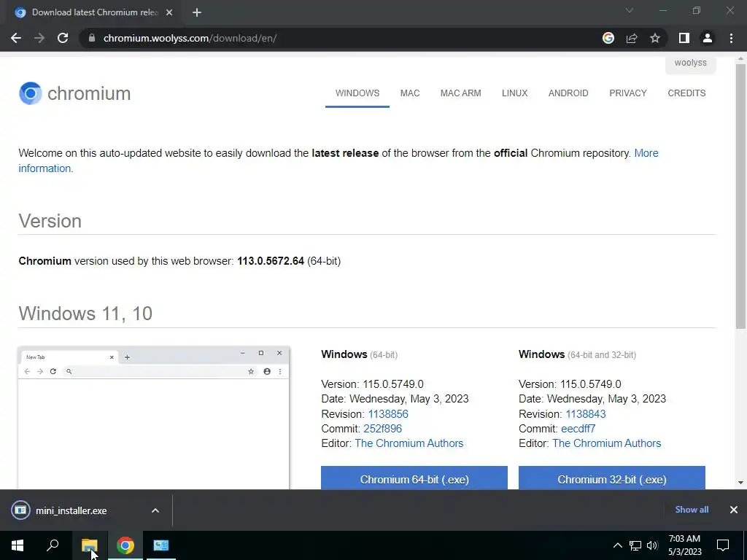
Task: Switch to the MAC tab
Action: 410,93
